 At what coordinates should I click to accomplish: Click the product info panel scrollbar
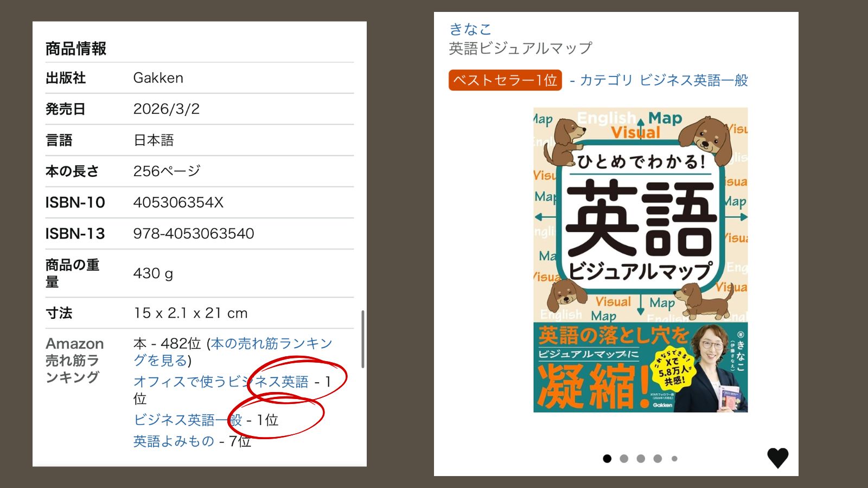(x=363, y=339)
